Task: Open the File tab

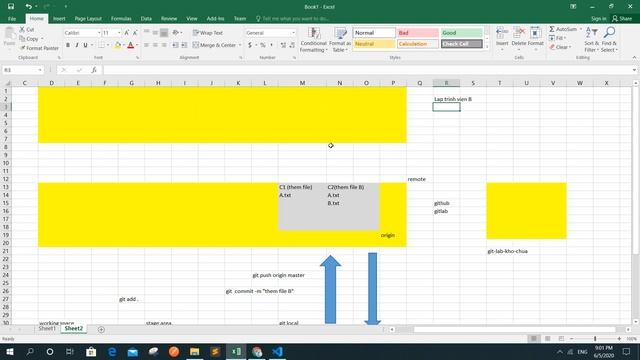Action: click(12, 19)
